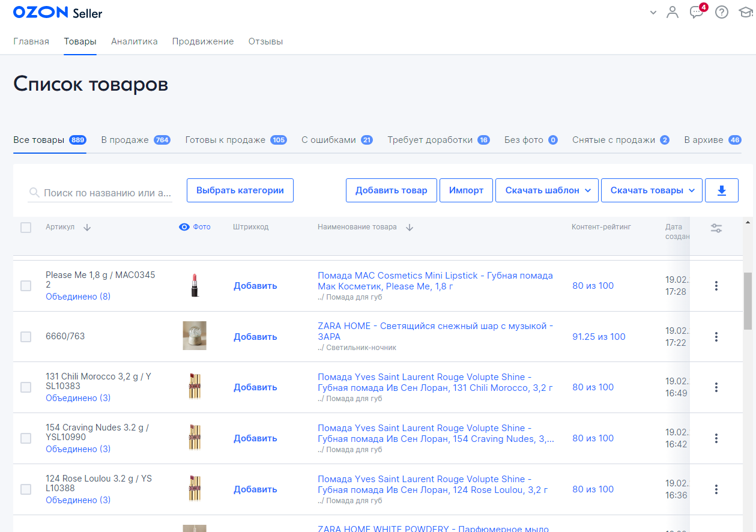Switch to the Требует доработки tab
The width and height of the screenshot is (756, 532).
pyautogui.click(x=439, y=140)
